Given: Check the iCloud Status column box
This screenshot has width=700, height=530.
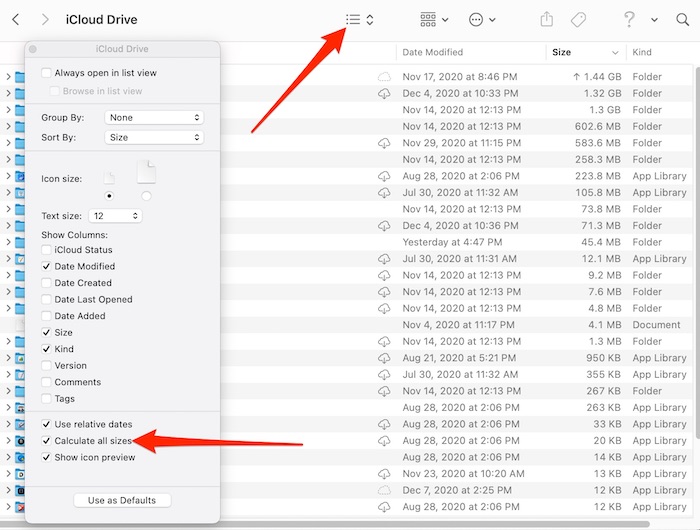Looking at the screenshot, I should (x=46, y=250).
